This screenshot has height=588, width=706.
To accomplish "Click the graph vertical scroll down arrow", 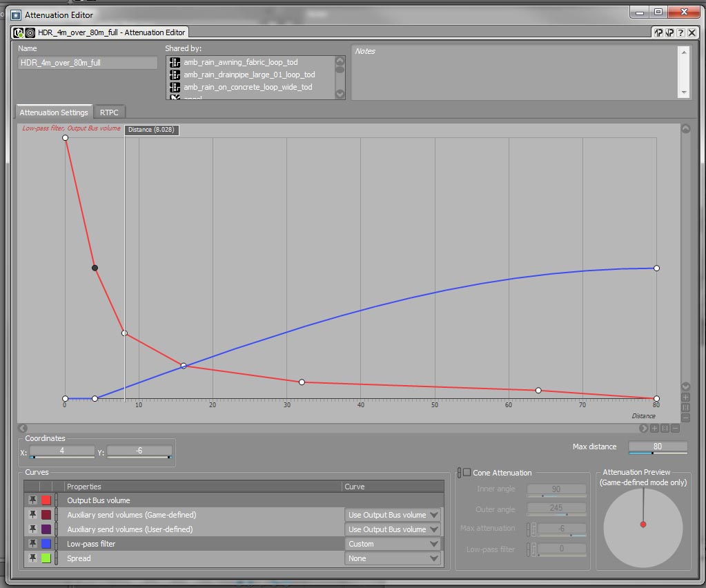I will pos(686,386).
